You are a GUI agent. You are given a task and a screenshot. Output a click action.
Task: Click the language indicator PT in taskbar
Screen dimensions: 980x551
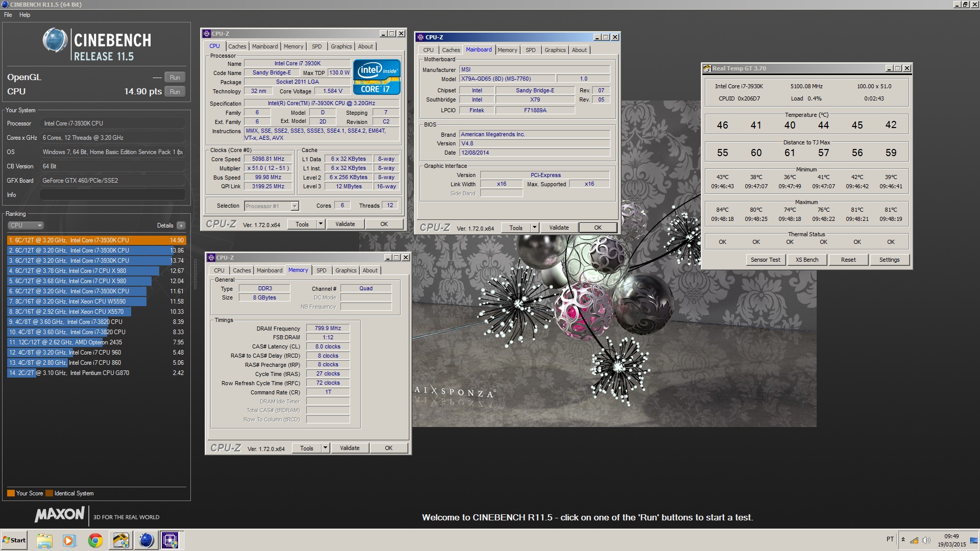pos(890,539)
